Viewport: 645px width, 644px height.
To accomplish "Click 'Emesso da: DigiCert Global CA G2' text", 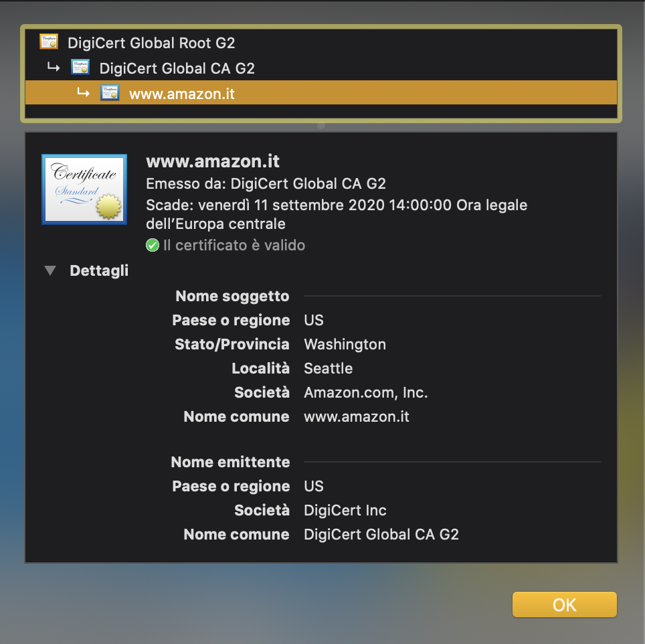I will click(x=266, y=183).
